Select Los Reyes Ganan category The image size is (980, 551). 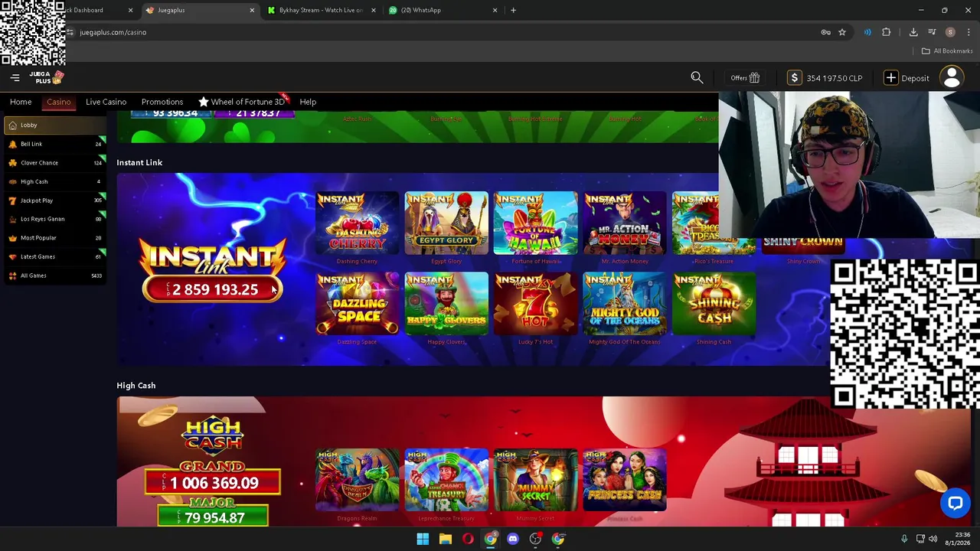54,219
